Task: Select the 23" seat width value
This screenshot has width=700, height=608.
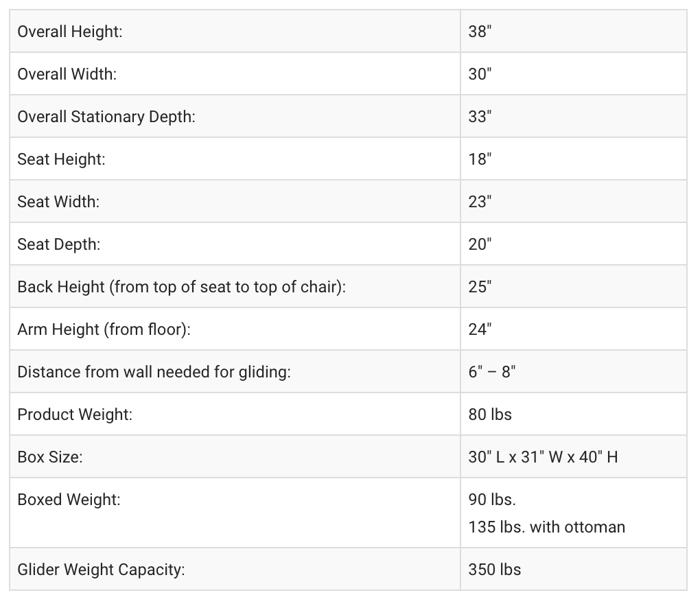Action: [480, 202]
